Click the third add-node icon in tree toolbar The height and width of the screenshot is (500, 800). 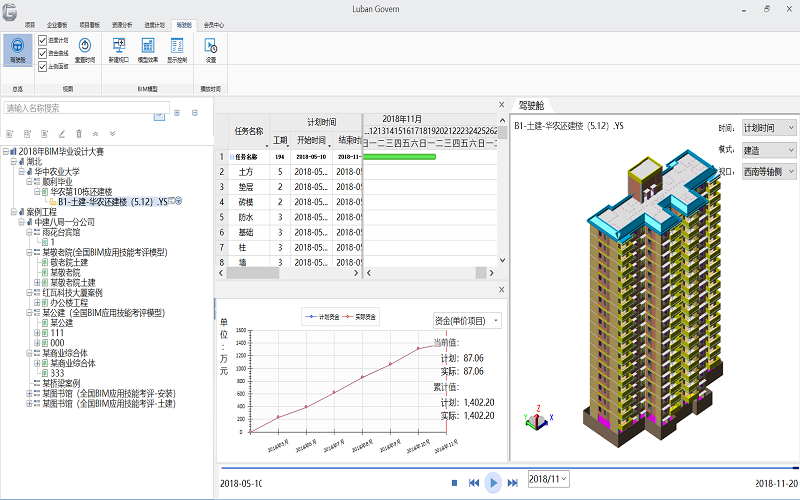coord(44,134)
